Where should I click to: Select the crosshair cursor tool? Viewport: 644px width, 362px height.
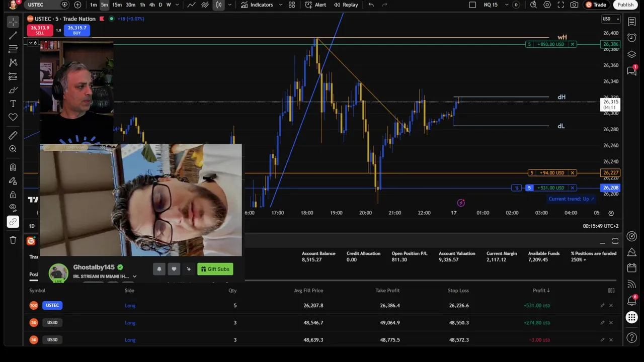(x=13, y=22)
